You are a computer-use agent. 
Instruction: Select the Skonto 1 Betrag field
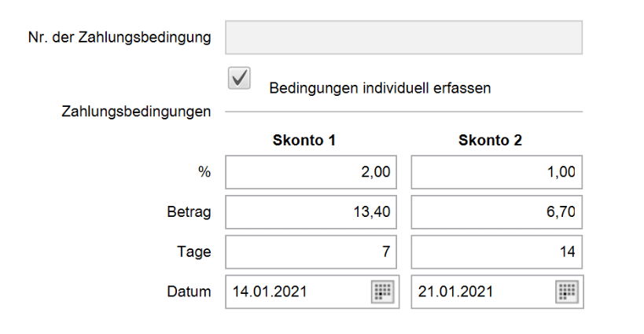click(x=311, y=211)
